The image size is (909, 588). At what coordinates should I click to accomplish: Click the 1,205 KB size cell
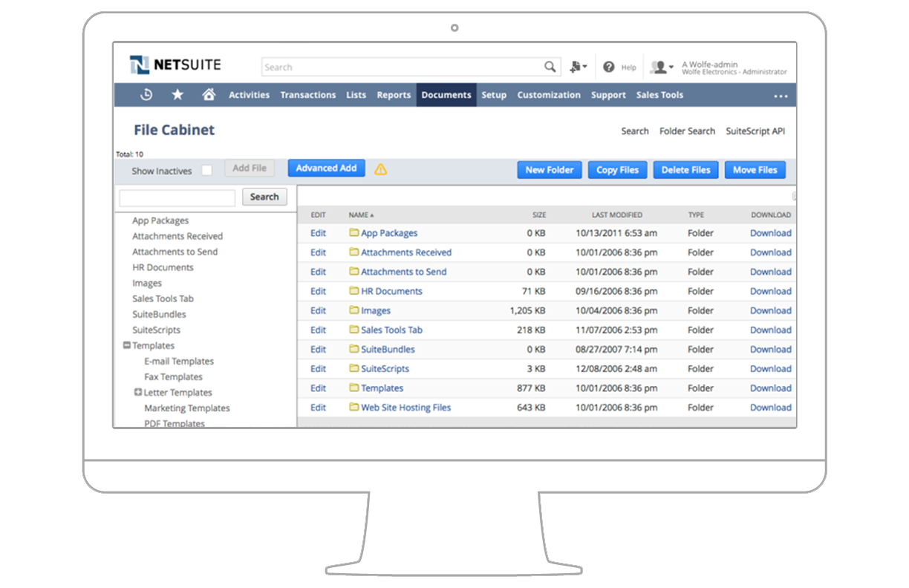click(527, 310)
